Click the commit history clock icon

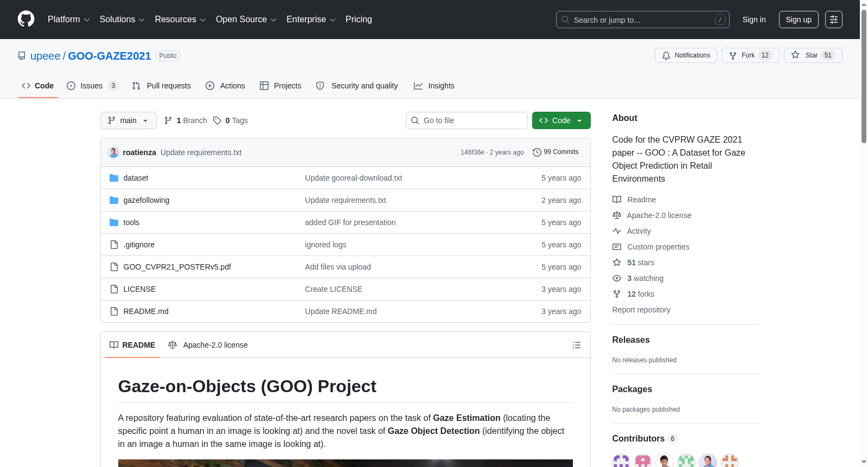pyautogui.click(x=537, y=152)
